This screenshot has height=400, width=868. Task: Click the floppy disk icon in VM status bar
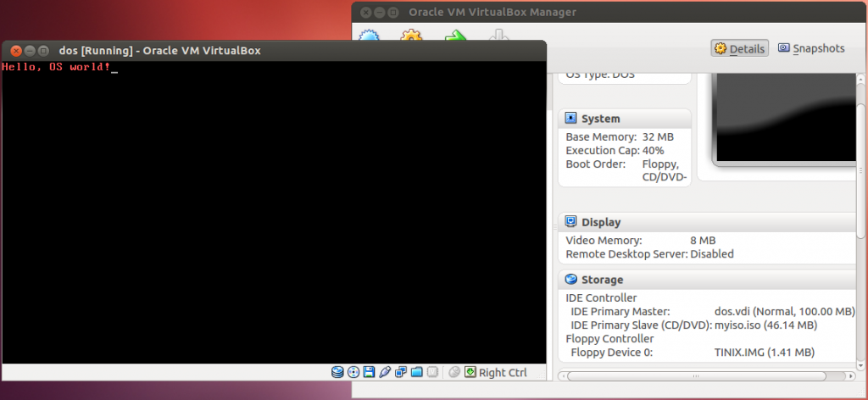click(x=370, y=372)
